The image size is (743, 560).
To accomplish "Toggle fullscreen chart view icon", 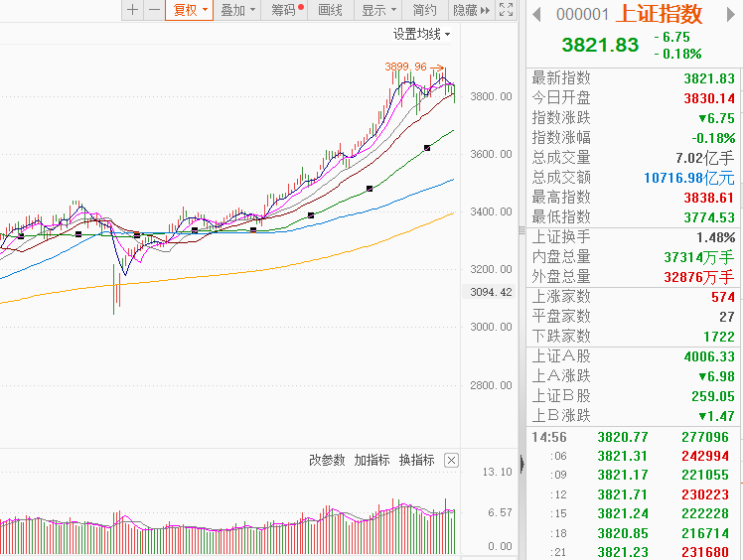I will pyautogui.click(x=506, y=10).
